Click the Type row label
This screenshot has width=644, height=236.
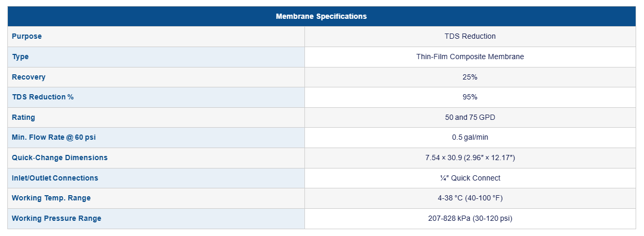point(20,57)
